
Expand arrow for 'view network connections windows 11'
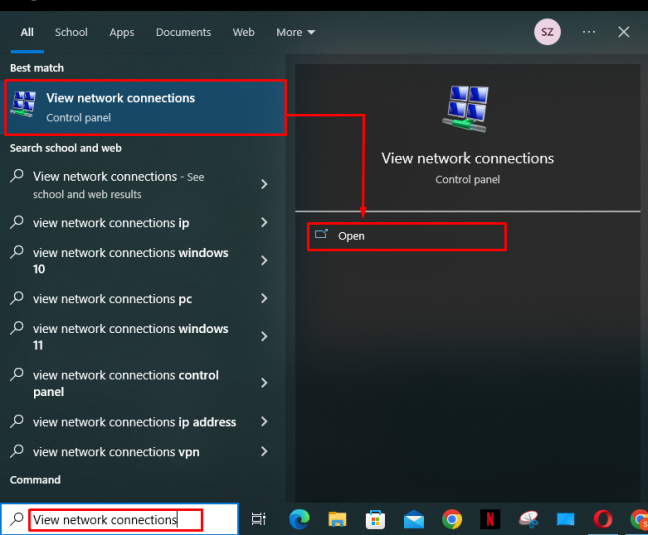pyautogui.click(x=264, y=336)
